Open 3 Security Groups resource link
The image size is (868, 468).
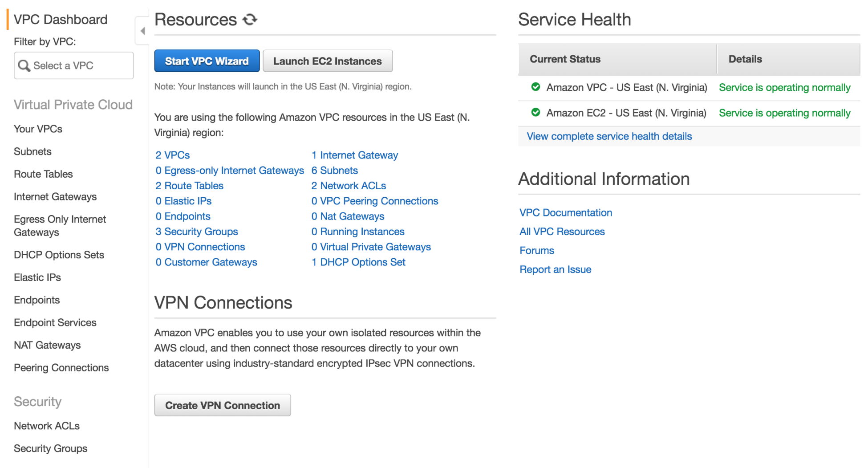pos(197,232)
